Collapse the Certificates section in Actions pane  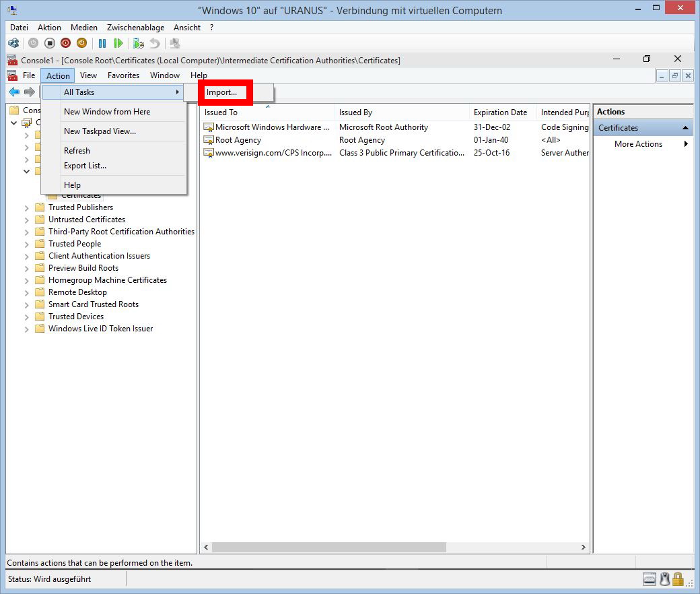[x=685, y=128]
